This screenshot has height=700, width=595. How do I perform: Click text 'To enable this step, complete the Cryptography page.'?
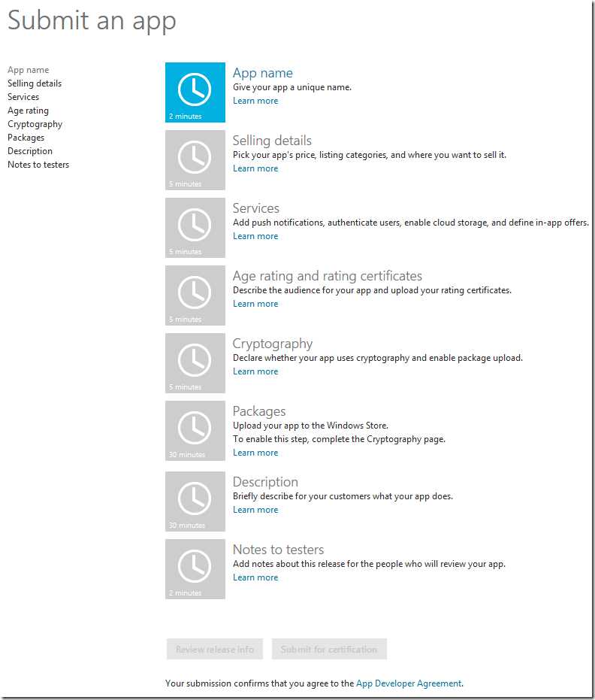click(x=339, y=439)
